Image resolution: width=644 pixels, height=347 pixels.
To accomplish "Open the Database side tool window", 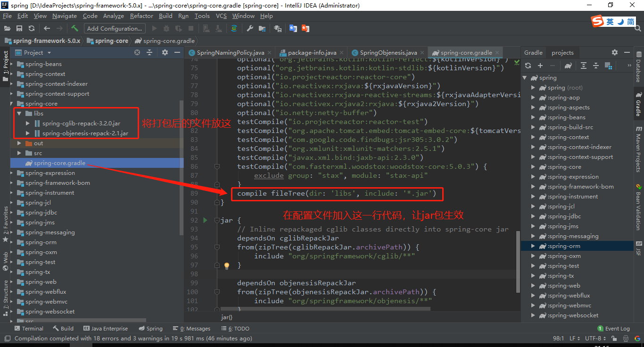I will tap(638, 66).
